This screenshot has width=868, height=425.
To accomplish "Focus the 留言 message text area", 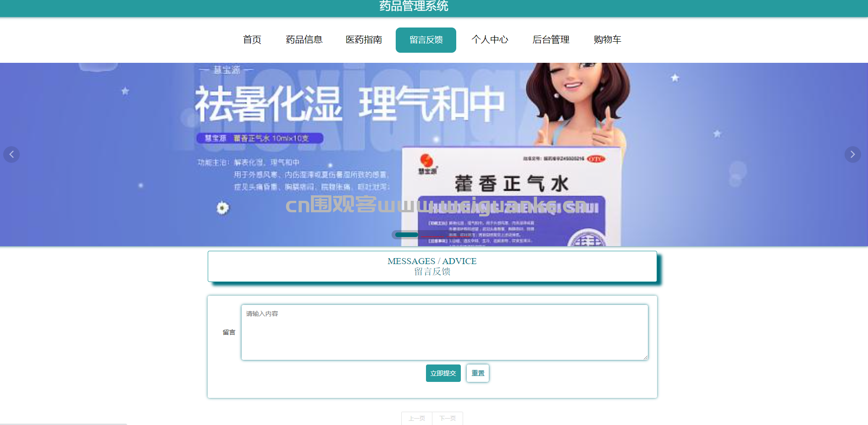I will (444, 332).
